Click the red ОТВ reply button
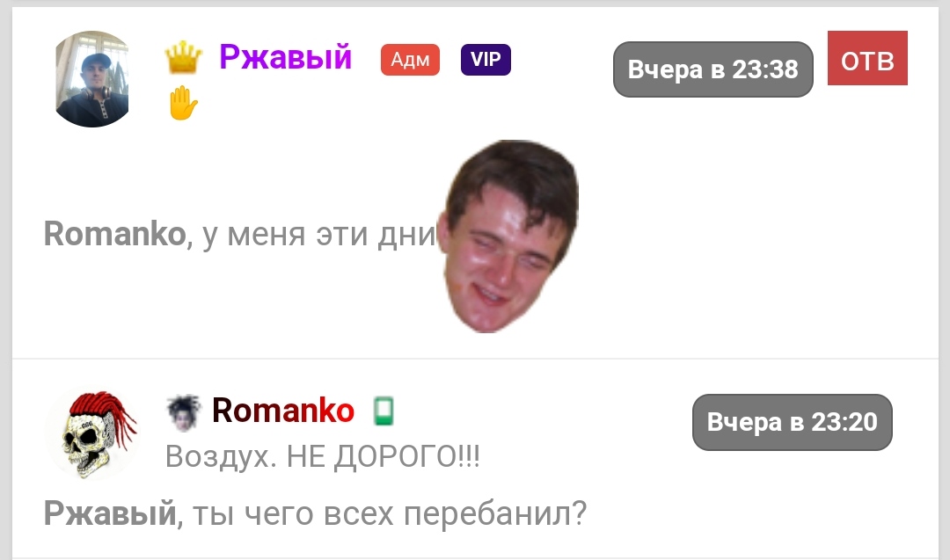 pos(867,58)
